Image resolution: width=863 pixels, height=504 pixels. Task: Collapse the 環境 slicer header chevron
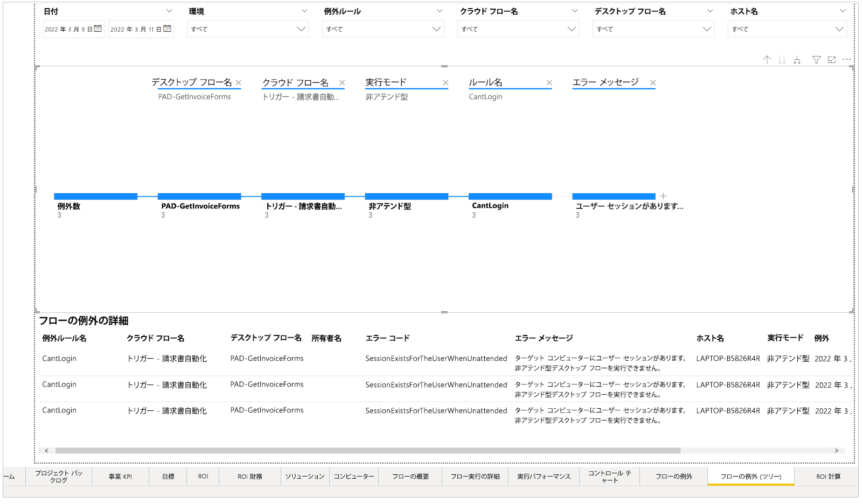tap(304, 11)
